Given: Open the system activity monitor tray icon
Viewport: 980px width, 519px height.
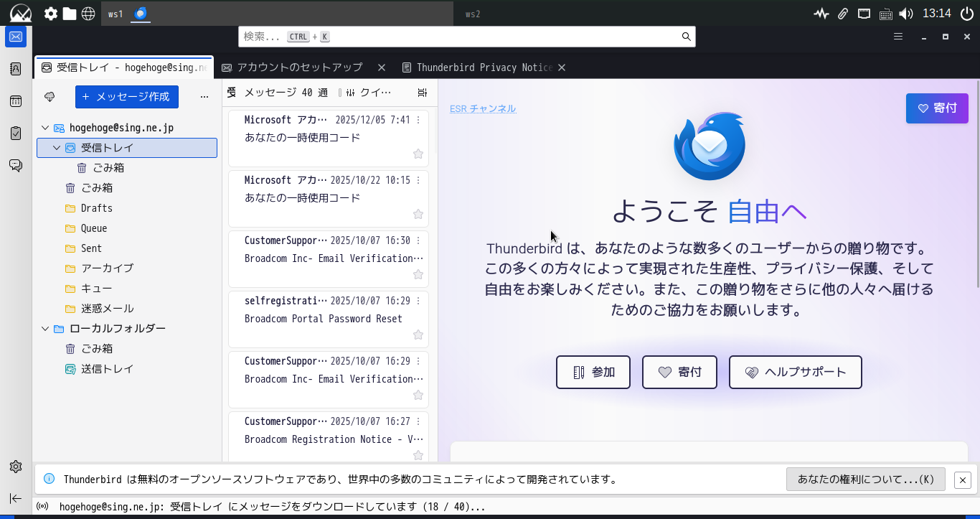Looking at the screenshot, I should click(x=822, y=14).
